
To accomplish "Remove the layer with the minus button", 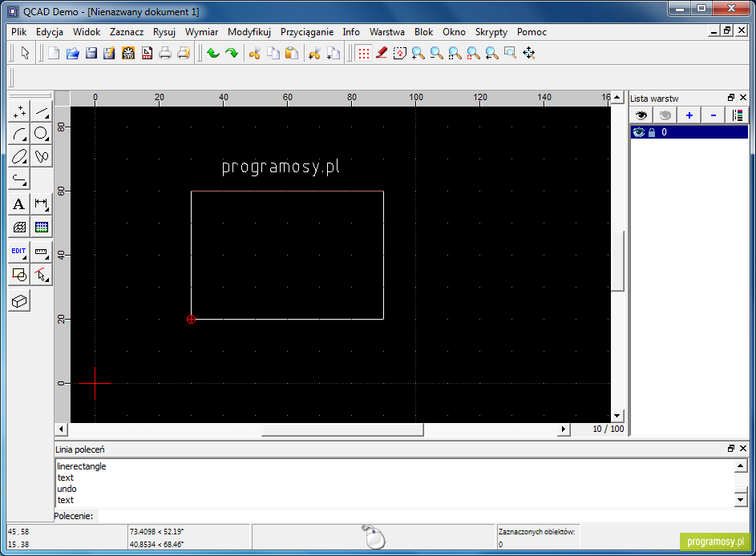I will pos(713,115).
